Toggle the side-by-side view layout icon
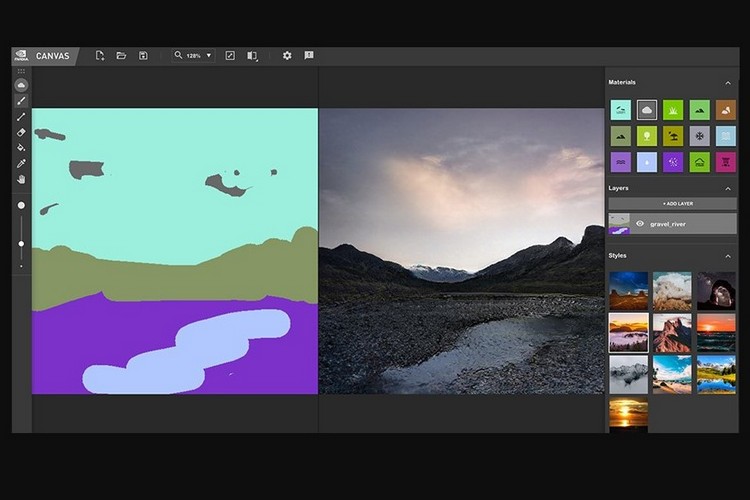 (252, 56)
